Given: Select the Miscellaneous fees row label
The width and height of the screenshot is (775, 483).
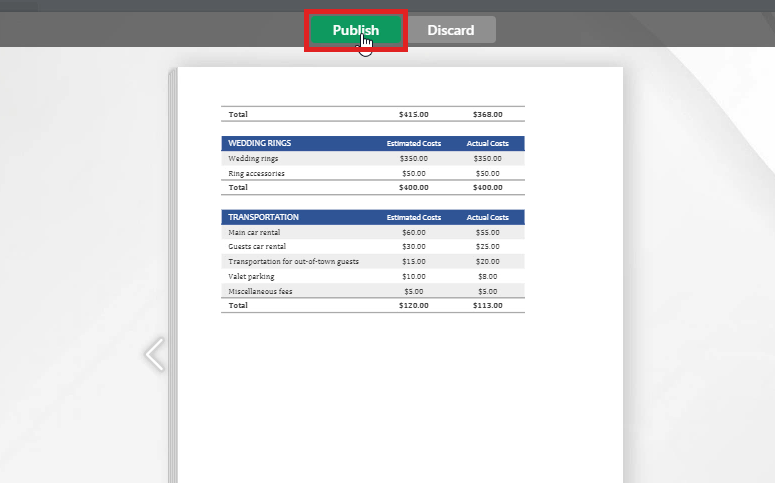Looking at the screenshot, I should click(x=259, y=290).
